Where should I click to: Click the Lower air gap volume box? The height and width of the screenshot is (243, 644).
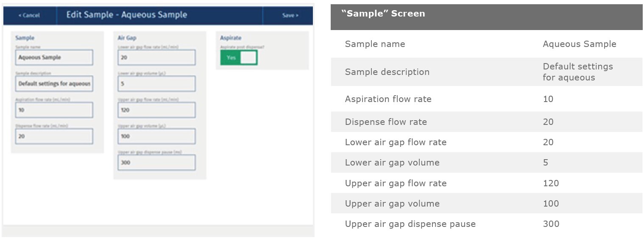coord(156,84)
